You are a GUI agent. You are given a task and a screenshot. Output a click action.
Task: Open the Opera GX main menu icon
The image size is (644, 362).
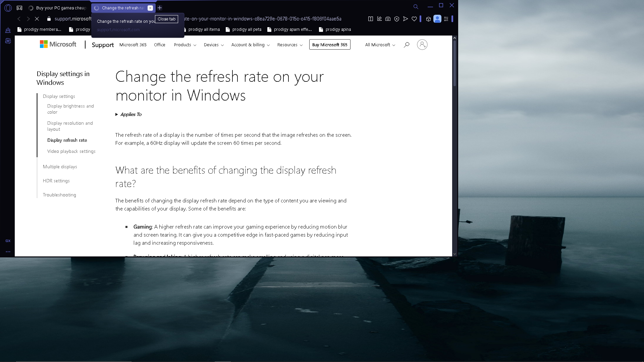[x=8, y=8]
